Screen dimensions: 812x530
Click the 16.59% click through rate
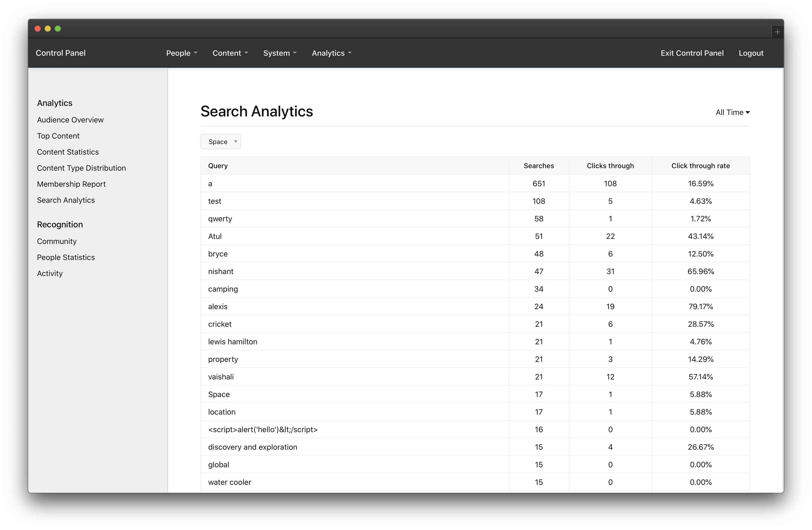tap(701, 183)
